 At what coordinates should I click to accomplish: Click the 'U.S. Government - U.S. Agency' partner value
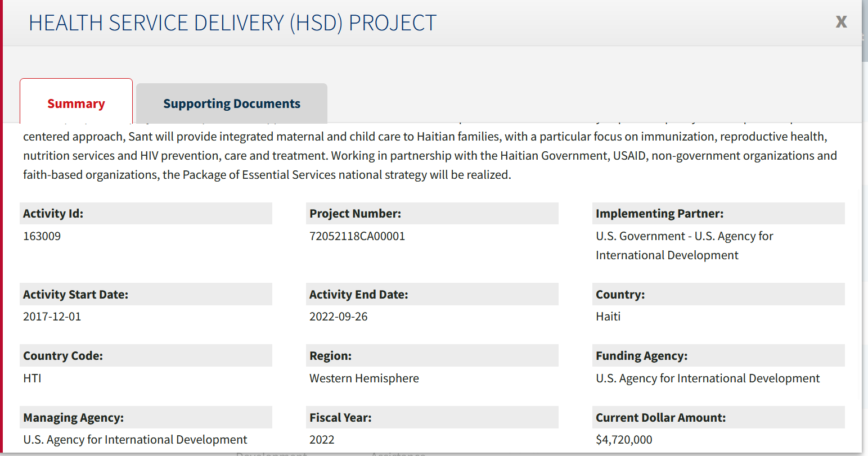[685, 246]
